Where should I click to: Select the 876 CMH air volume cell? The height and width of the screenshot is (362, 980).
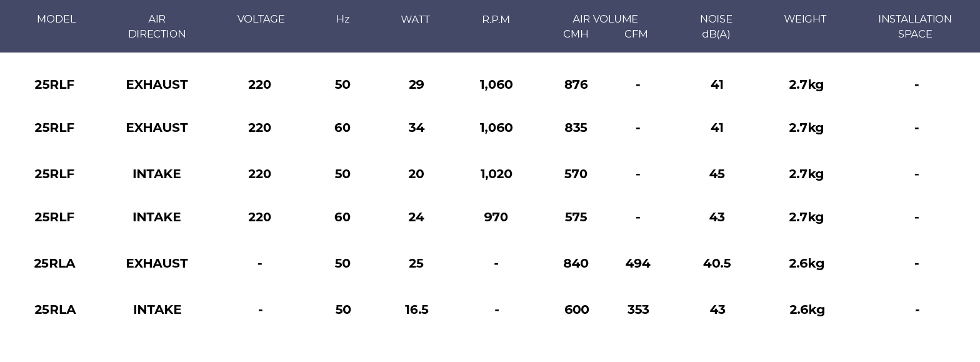(576, 84)
